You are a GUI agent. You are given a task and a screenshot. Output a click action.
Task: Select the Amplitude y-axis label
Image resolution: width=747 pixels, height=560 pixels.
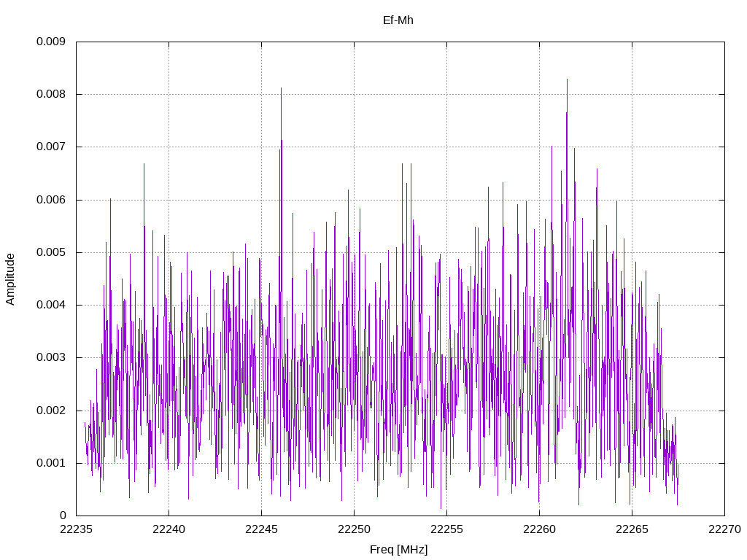[10, 279]
